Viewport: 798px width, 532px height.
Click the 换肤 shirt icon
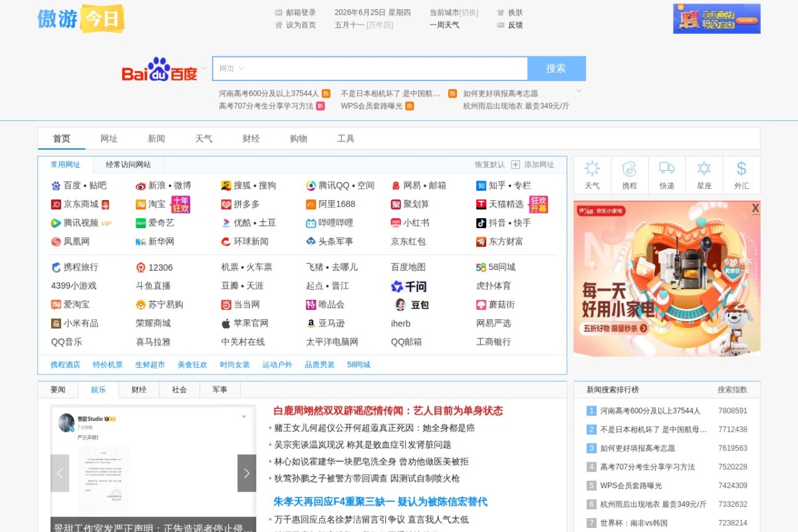501,13
